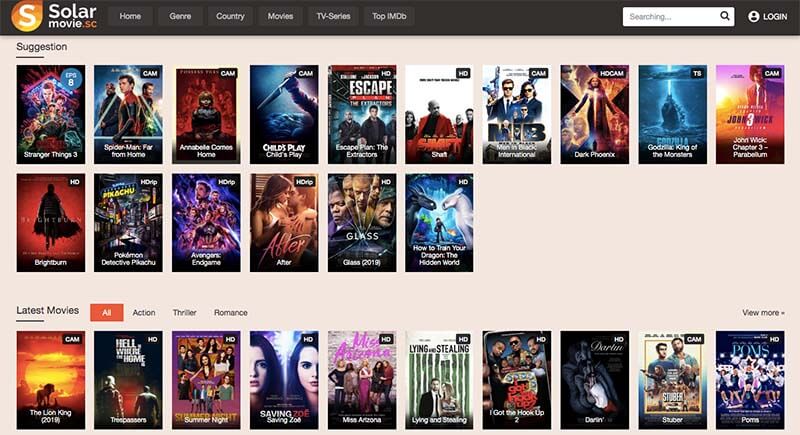Go to the TV-Series section

[x=333, y=16]
